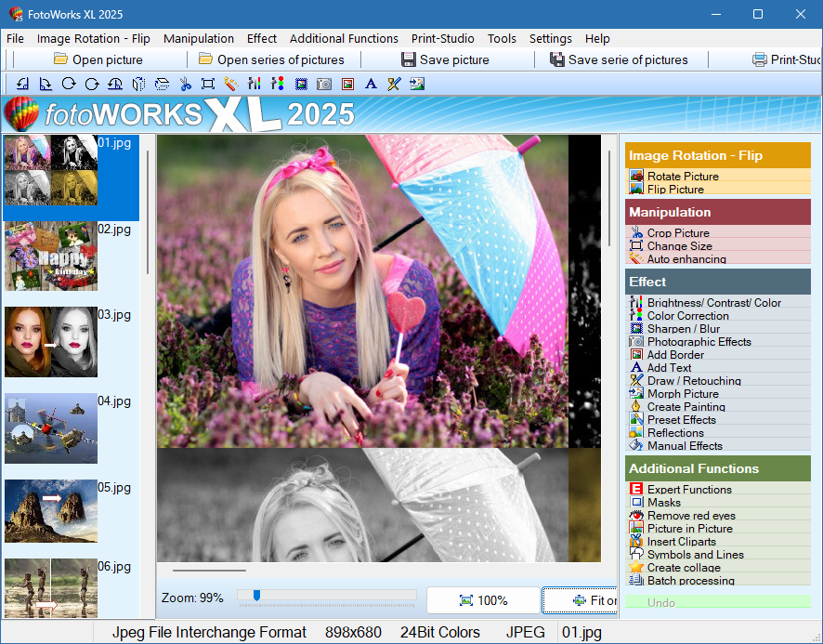The width and height of the screenshot is (823, 644).
Task: Click the add border toolbar icon
Action: (347, 84)
